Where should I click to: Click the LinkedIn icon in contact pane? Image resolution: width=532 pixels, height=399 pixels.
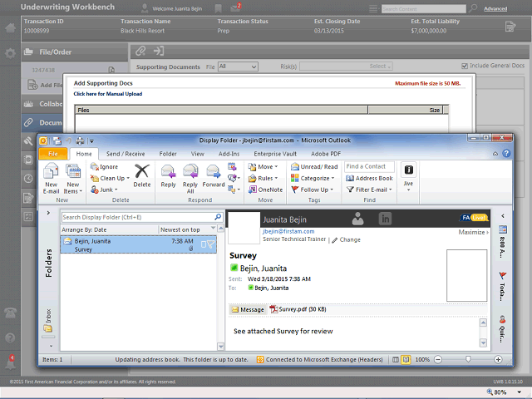click(x=385, y=219)
